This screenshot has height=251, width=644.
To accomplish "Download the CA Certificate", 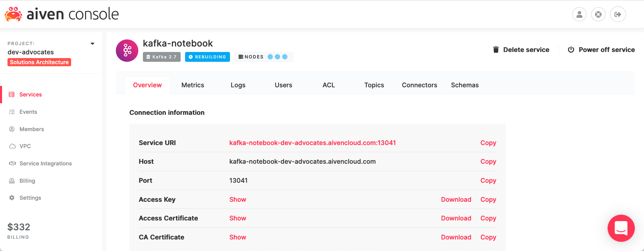I will pyautogui.click(x=456, y=237).
